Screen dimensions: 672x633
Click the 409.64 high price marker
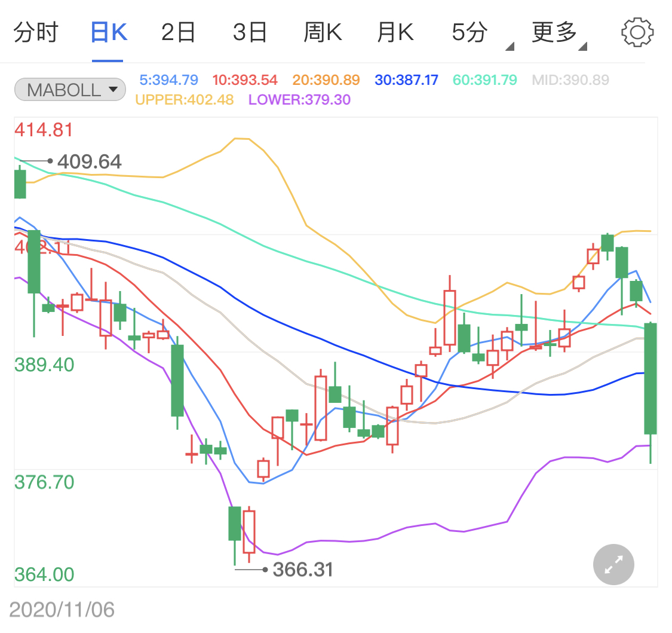90,161
